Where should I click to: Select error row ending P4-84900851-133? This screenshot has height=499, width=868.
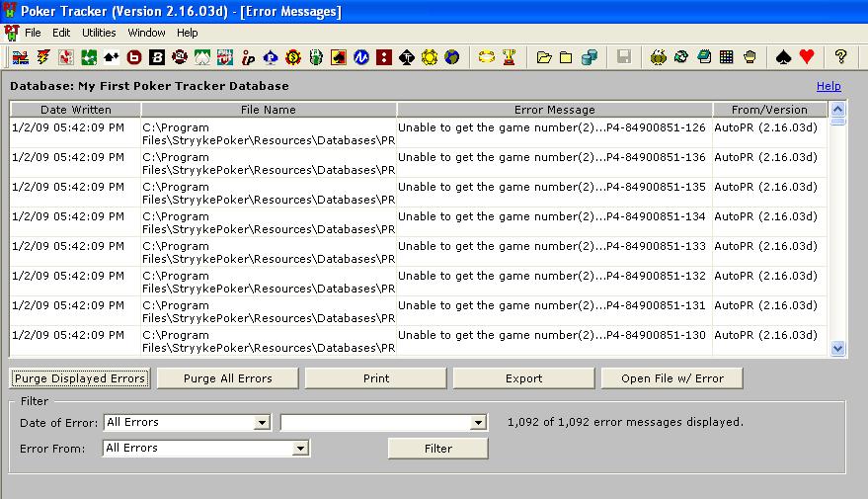click(x=419, y=252)
